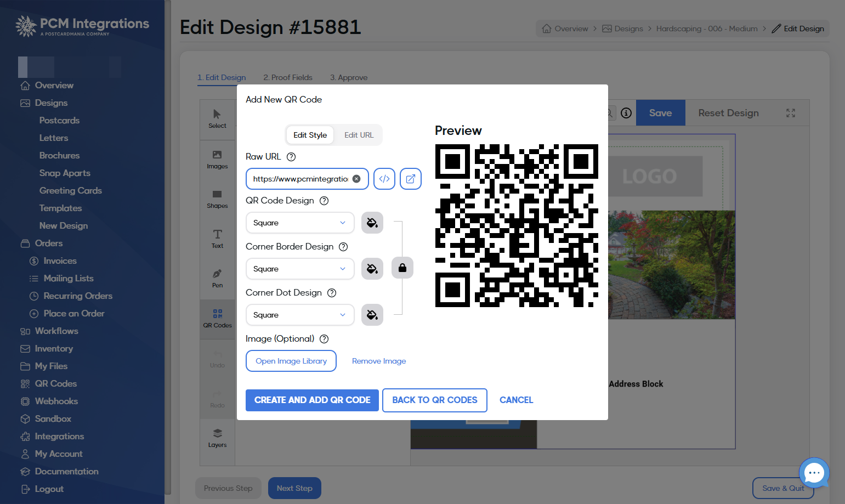Open Corner Border fill color picker
The height and width of the screenshot is (504, 845).
372,269
